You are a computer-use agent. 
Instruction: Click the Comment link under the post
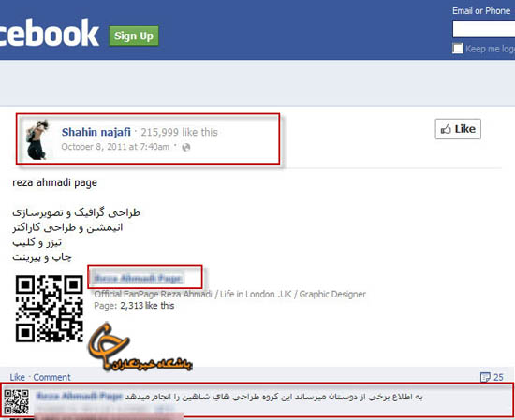[x=51, y=377]
